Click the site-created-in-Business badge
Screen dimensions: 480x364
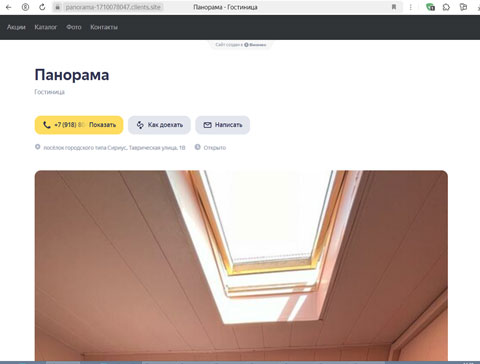coord(240,44)
